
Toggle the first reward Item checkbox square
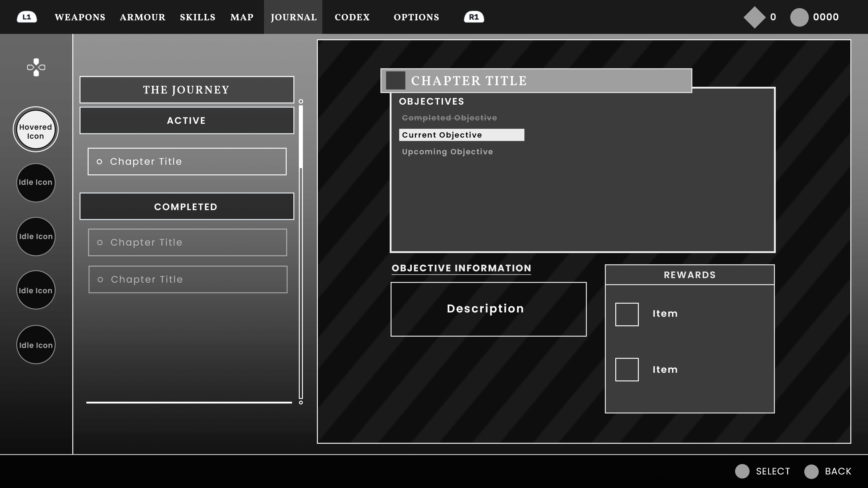point(627,314)
